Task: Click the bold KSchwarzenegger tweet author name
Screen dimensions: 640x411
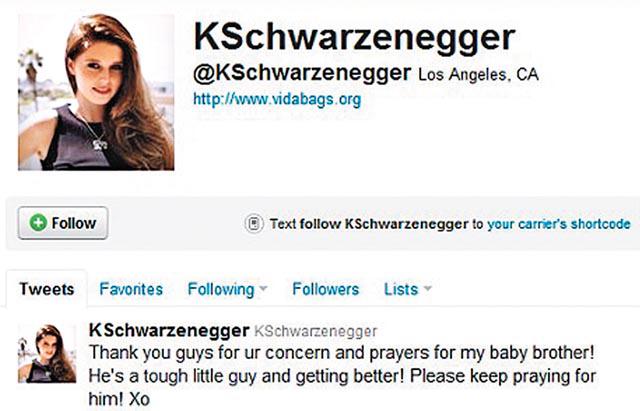Action: pos(169,330)
